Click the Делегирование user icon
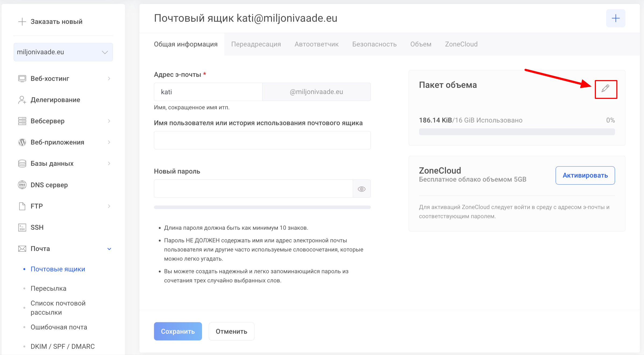Image resolution: width=644 pixels, height=355 pixels. click(22, 100)
